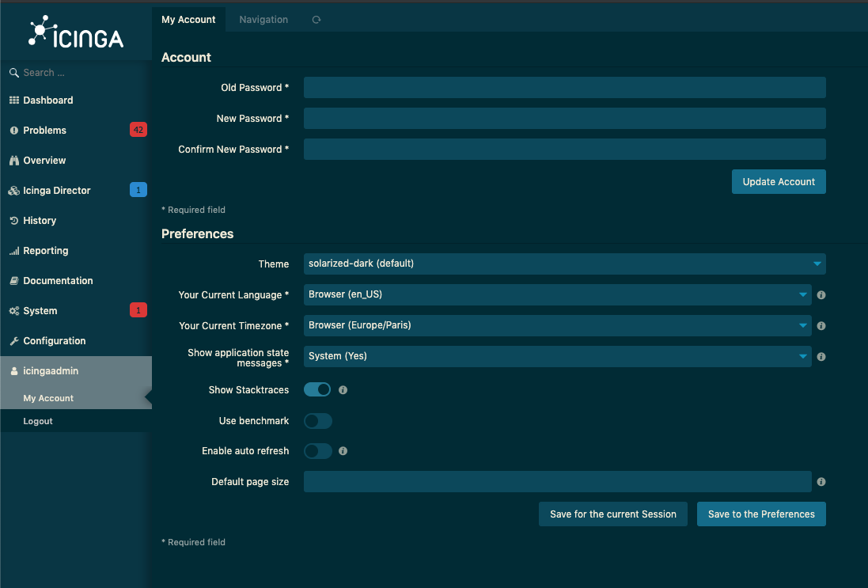The width and height of the screenshot is (868, 588).
Task: Open the Your Current Timezone dropdown
Action: point(558,325)
